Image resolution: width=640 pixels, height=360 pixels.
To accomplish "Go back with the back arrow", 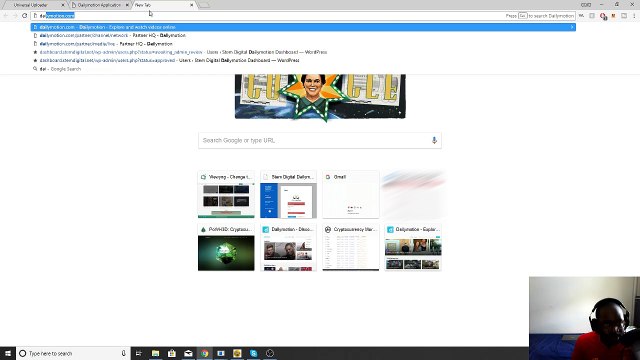I will 6,16.
